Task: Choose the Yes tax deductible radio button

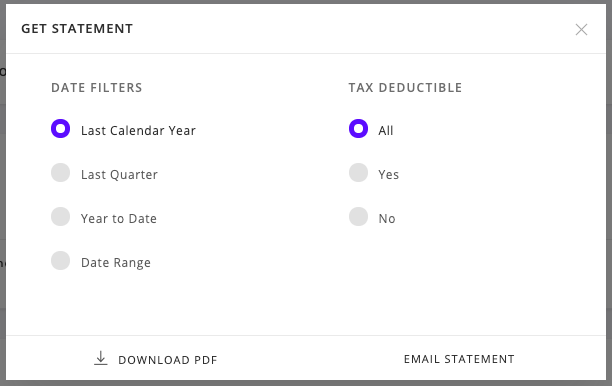Action: tap(358, 173)
